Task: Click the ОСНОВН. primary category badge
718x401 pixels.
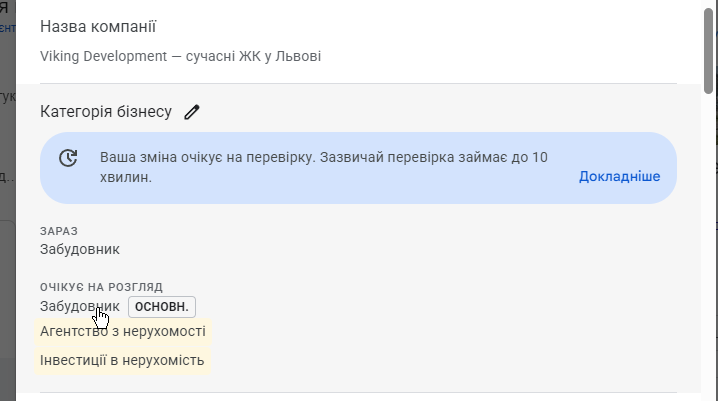Action: tap(162, 307)
